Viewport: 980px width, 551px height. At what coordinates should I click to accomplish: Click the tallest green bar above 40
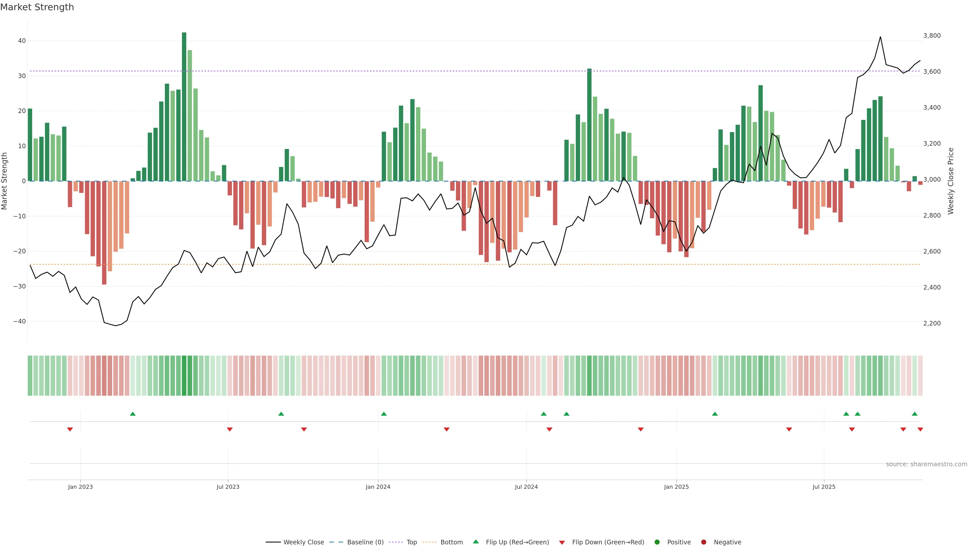click(x=184, y=106)
